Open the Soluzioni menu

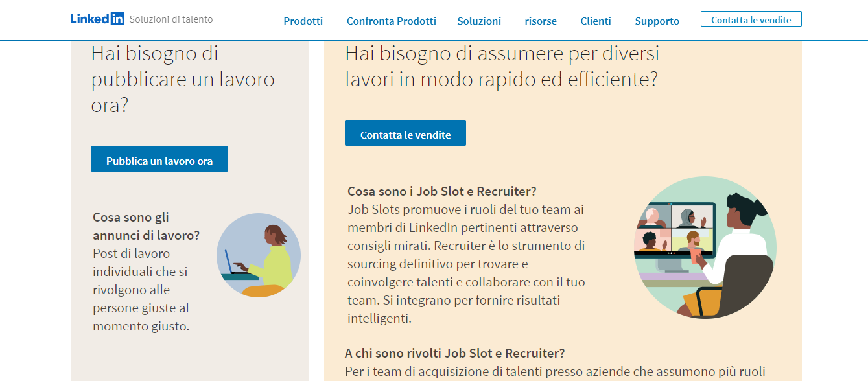point(479,21)
